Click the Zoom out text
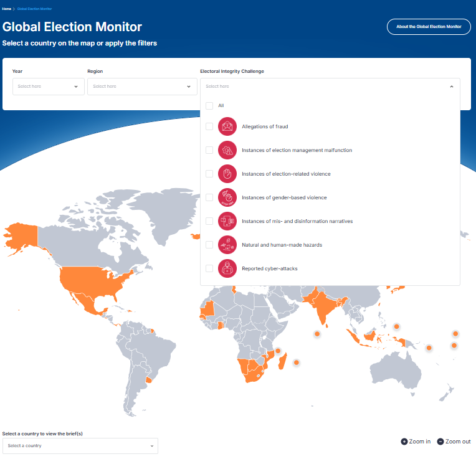The width and height of the screenshot is (476, 464). pos(458,442)
